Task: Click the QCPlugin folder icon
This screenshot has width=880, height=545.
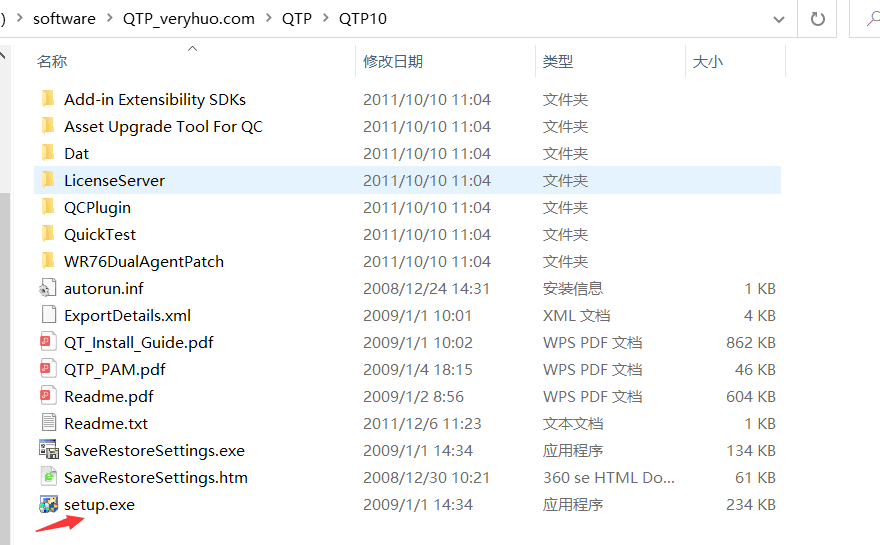Action: tap(48, 207)
